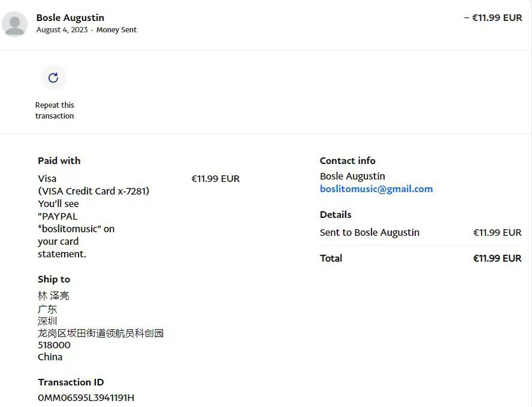
Task: Select the Bosle Augustin name in header
Action: coord(70,18)
